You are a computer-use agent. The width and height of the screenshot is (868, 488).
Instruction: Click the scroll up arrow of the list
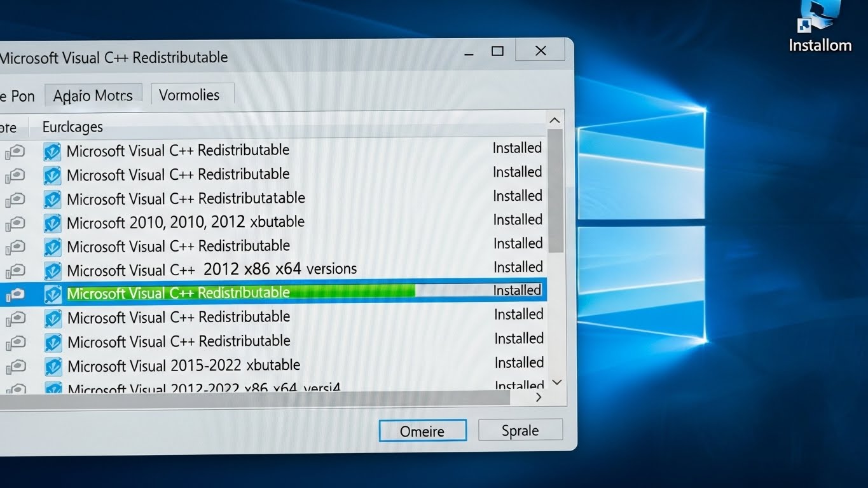tap(555, 121)
